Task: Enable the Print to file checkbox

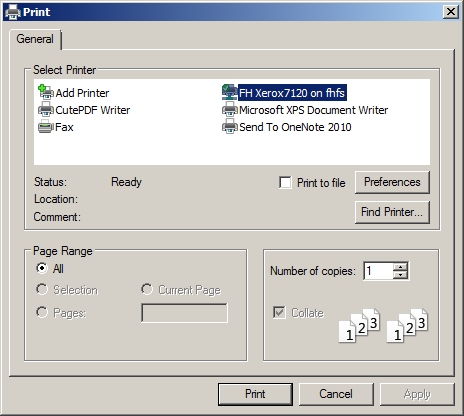Action: (x=285, y=183)
